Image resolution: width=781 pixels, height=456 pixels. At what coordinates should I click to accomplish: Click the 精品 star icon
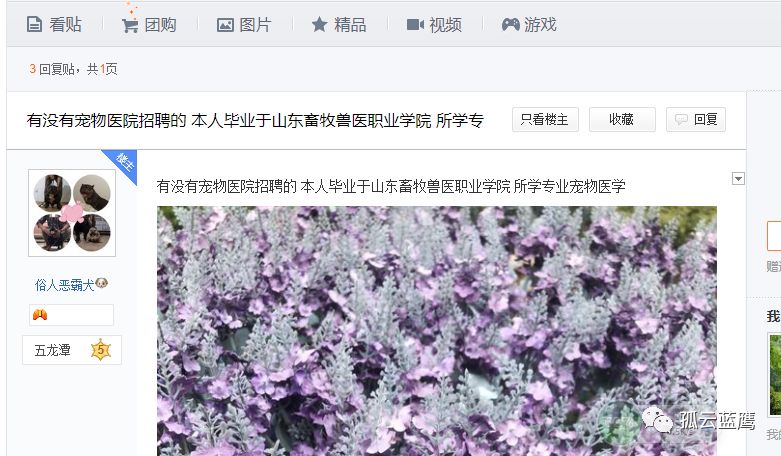click(x=319, y=24)
